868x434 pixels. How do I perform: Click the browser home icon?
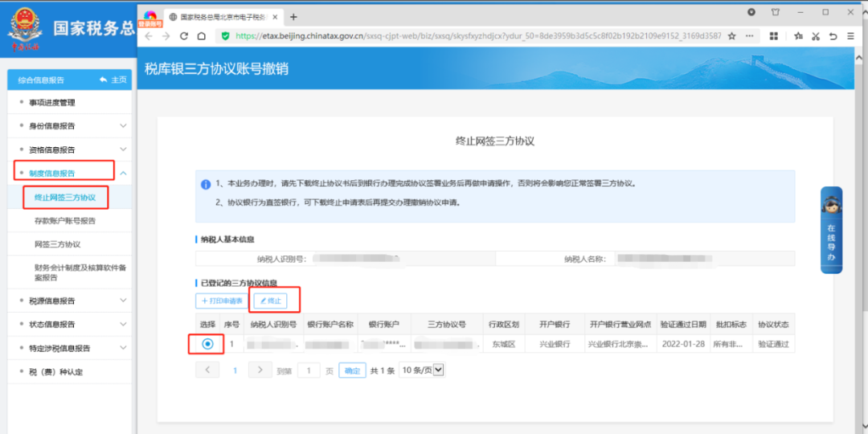(201, 36)
